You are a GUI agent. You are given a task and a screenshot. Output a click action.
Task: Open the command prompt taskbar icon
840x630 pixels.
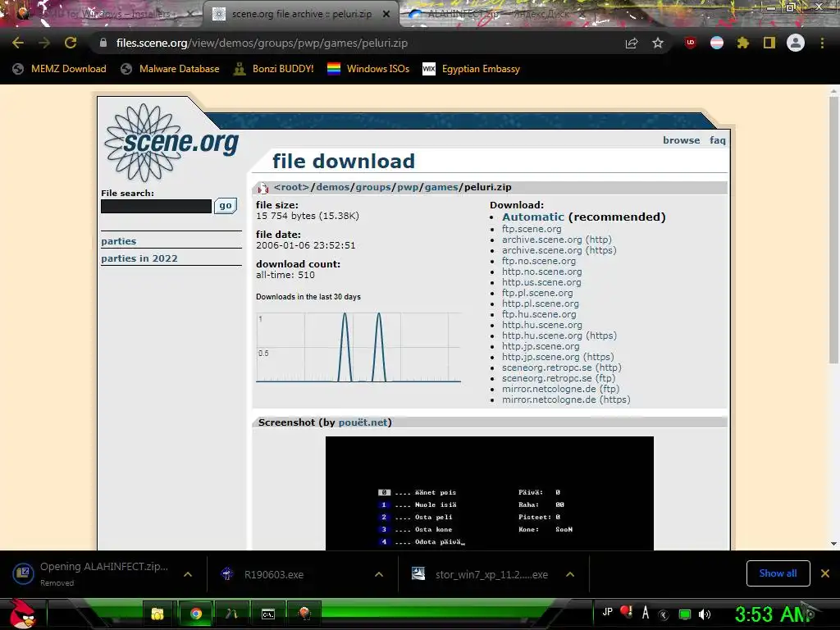point(268,614)
